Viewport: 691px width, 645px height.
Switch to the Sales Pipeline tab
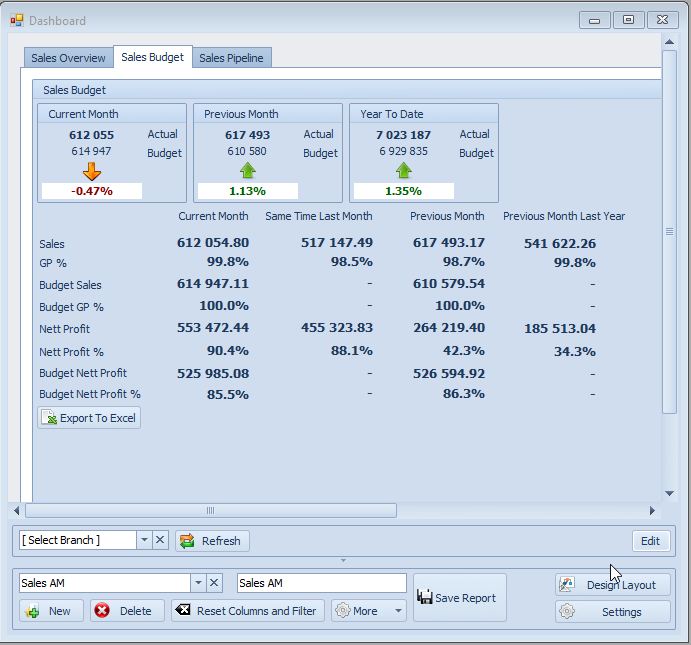tap(231, 58)
